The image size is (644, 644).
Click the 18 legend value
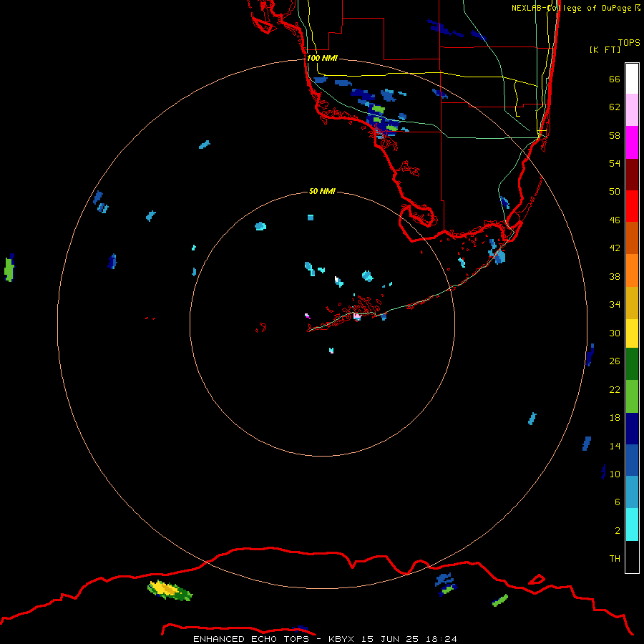(615, 418)
